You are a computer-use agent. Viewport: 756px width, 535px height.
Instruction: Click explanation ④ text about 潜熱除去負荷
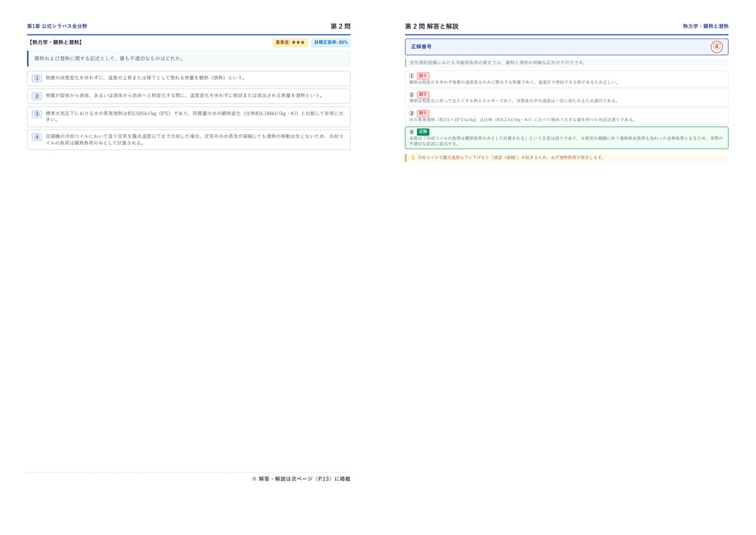(x=566, y=141)
